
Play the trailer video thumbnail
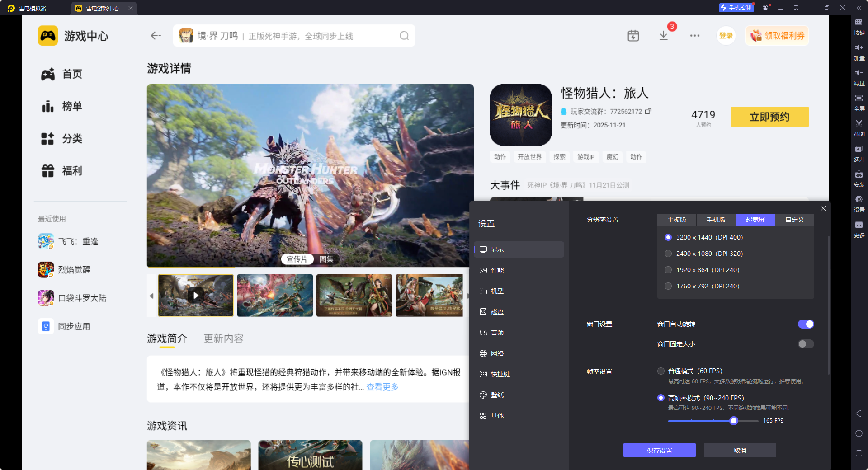[195, 296]
